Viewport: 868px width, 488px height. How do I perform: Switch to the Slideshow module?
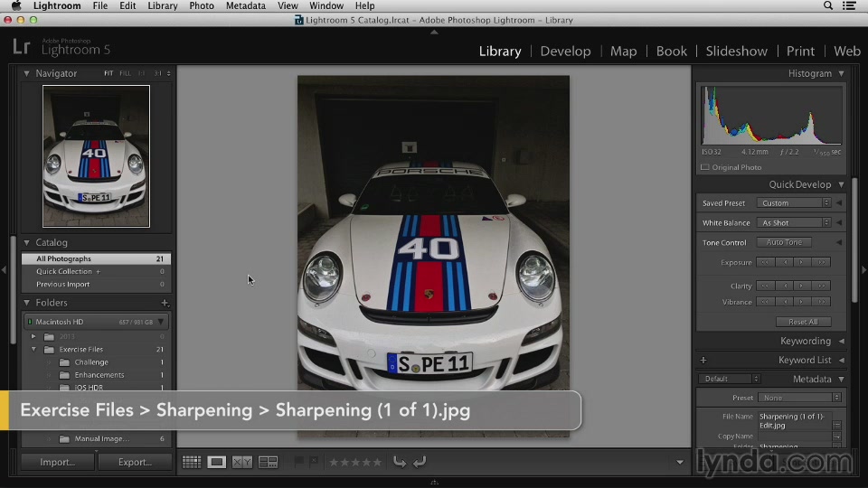coord(736,51)
